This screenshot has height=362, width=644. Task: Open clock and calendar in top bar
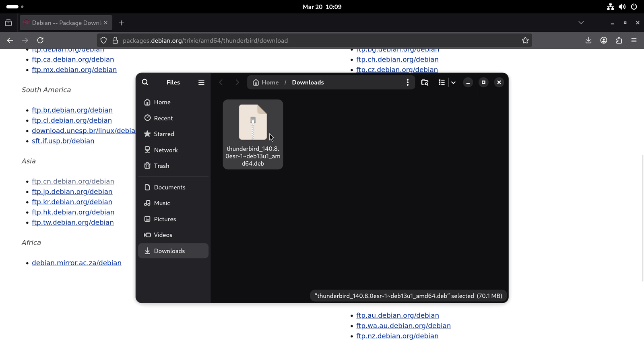(x=322, y=7)
